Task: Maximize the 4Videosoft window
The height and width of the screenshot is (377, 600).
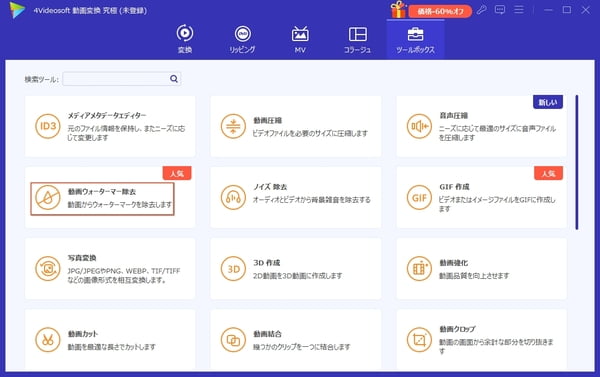Action: 567,10
